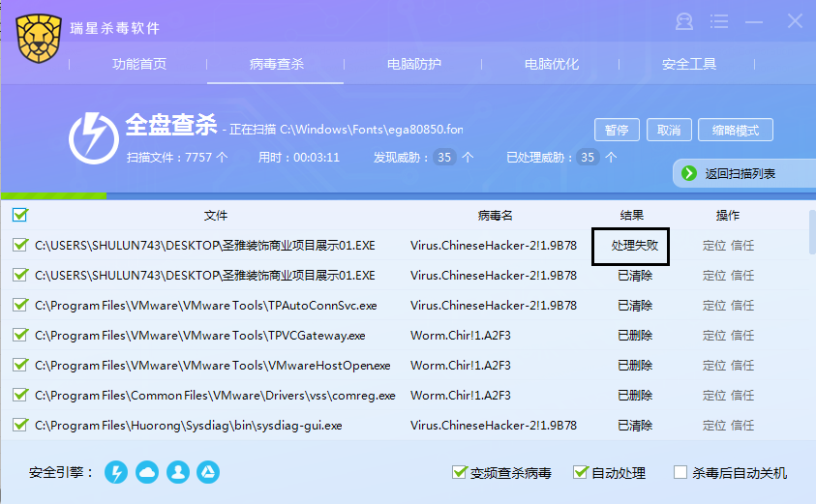Image resolution: width=816 pixels, height=504 pixels.
Task: Select file path TPAutoConnSvc.exe
Action: click(x=205, y=306)
